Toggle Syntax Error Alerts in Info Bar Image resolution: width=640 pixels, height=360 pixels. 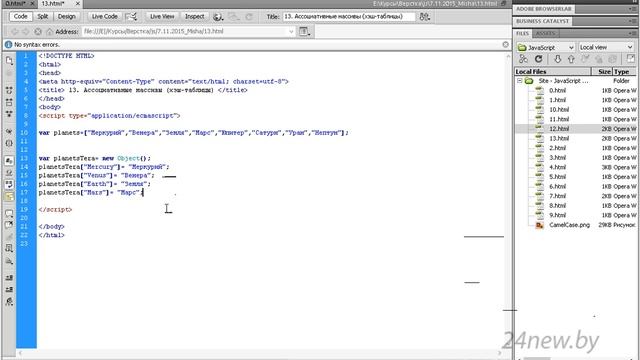coord(9,196)
